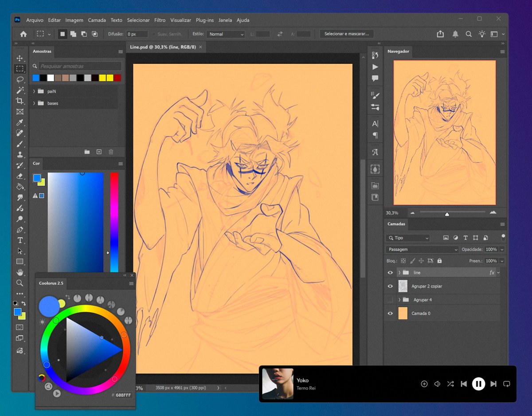Select the Frame tool
The width and height of the screenshot is (532, 416).
coord(20,112)
